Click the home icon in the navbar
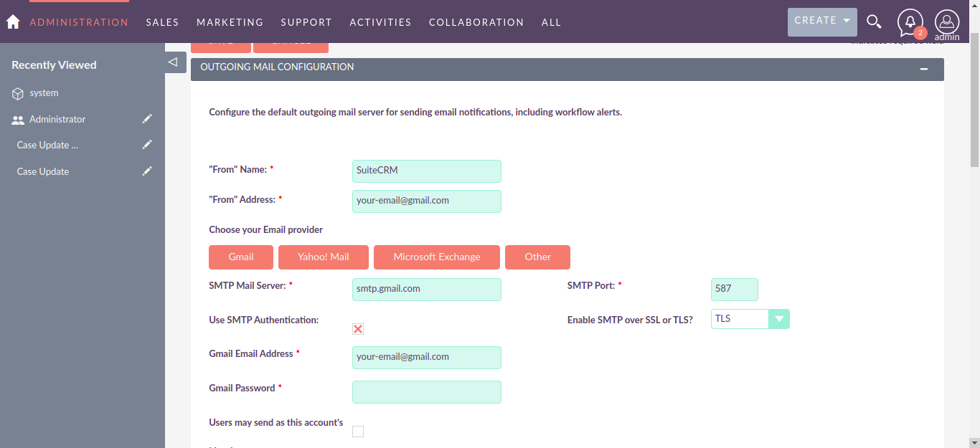This screenshot has width=980, height=448. pyautogui.click(x=12, y=22)
